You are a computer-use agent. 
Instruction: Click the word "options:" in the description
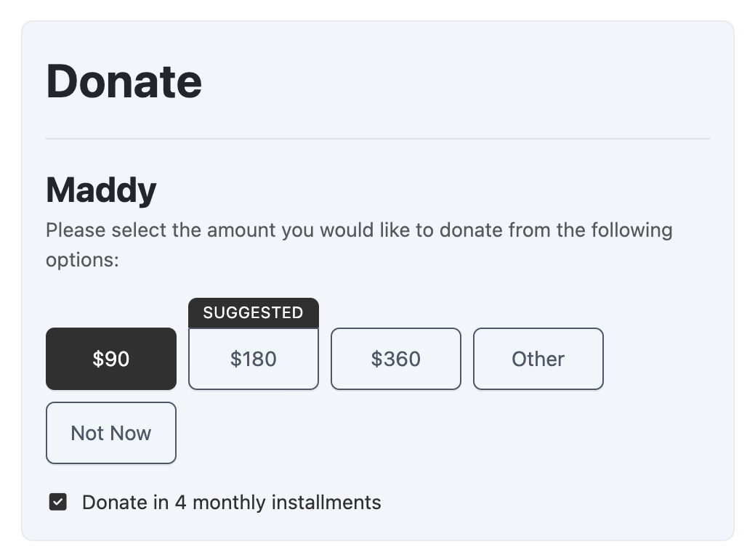(82, 260)
